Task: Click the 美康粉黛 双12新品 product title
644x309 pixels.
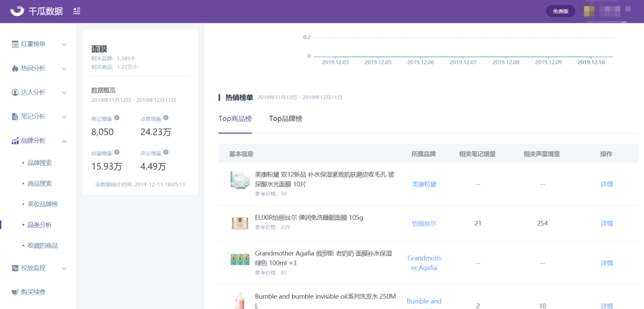Action: point(324,180)
